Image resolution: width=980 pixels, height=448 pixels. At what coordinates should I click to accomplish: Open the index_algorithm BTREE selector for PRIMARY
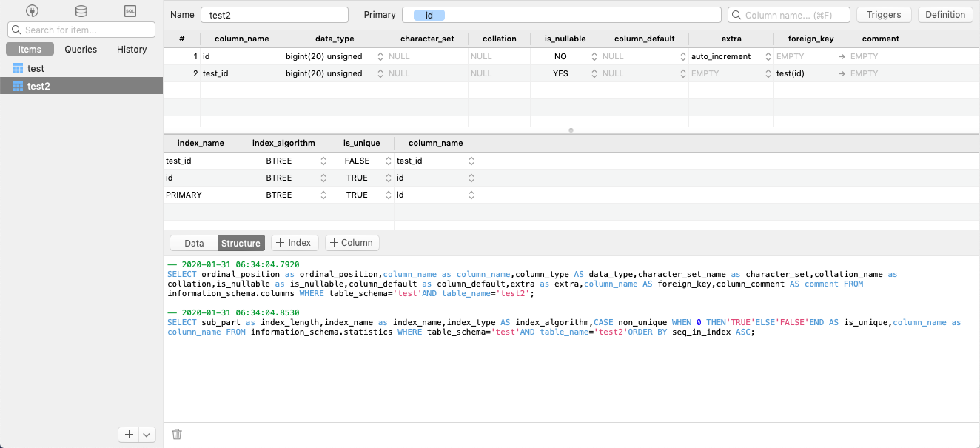[323, 195]
